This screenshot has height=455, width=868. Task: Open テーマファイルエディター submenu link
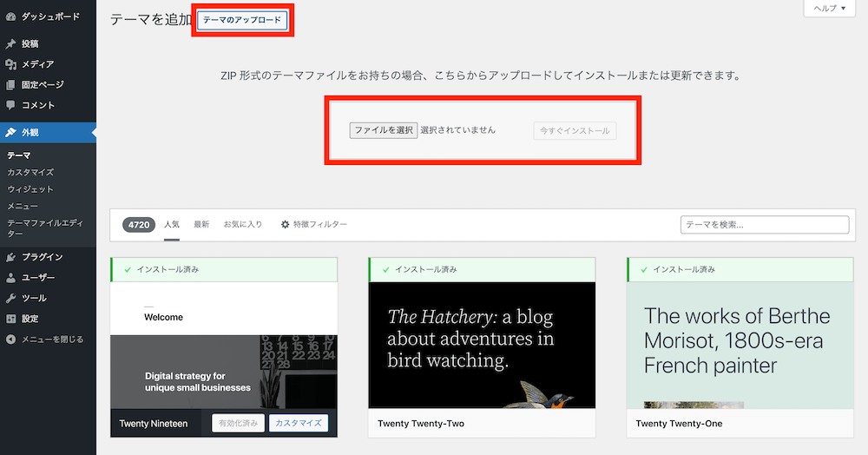[45, 227]
